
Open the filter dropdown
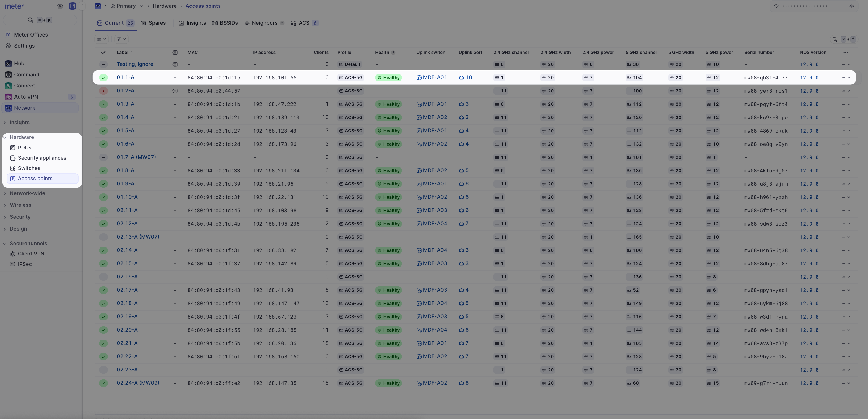point(121,39)
